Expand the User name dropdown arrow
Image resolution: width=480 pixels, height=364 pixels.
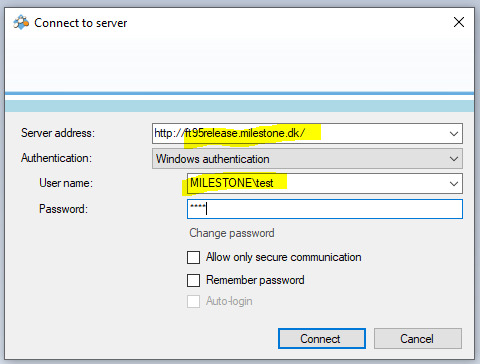(x=454, y=184)
